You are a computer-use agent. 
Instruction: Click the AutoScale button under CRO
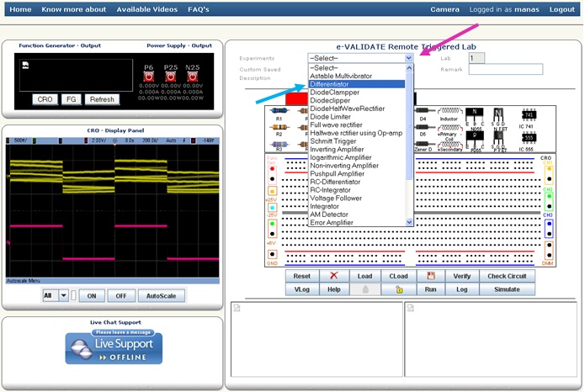160,296
